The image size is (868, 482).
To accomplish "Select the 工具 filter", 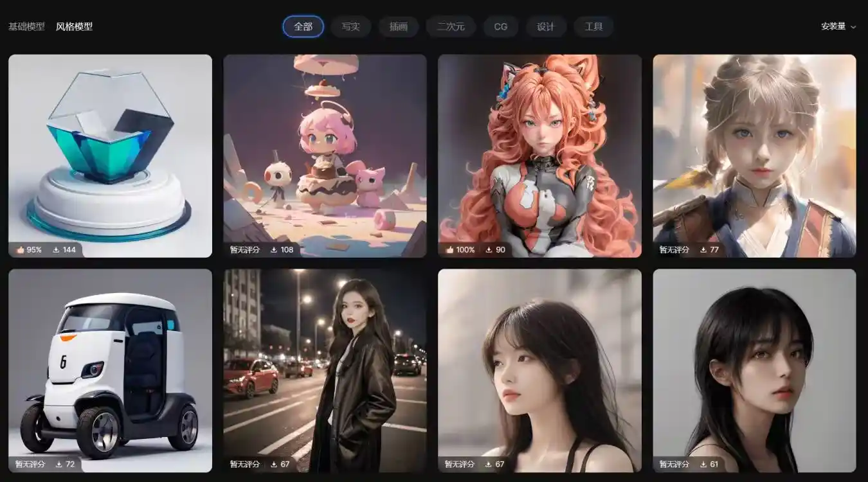I will [x=593, y=26].
